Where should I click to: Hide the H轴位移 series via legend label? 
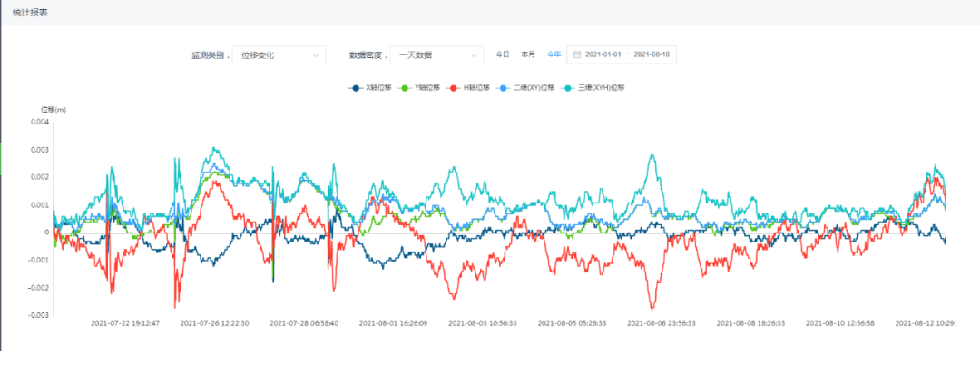[x=475, y=88]
